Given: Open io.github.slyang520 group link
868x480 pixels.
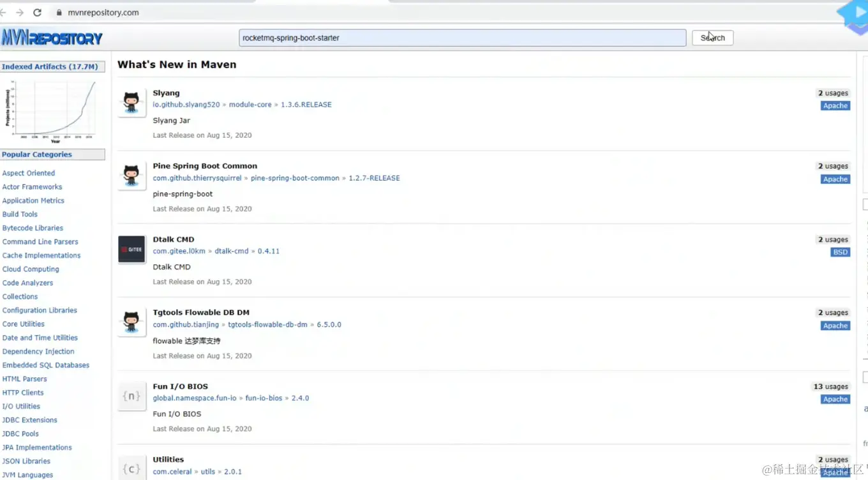Looking at the screenshot, I should tap(186, 105).
